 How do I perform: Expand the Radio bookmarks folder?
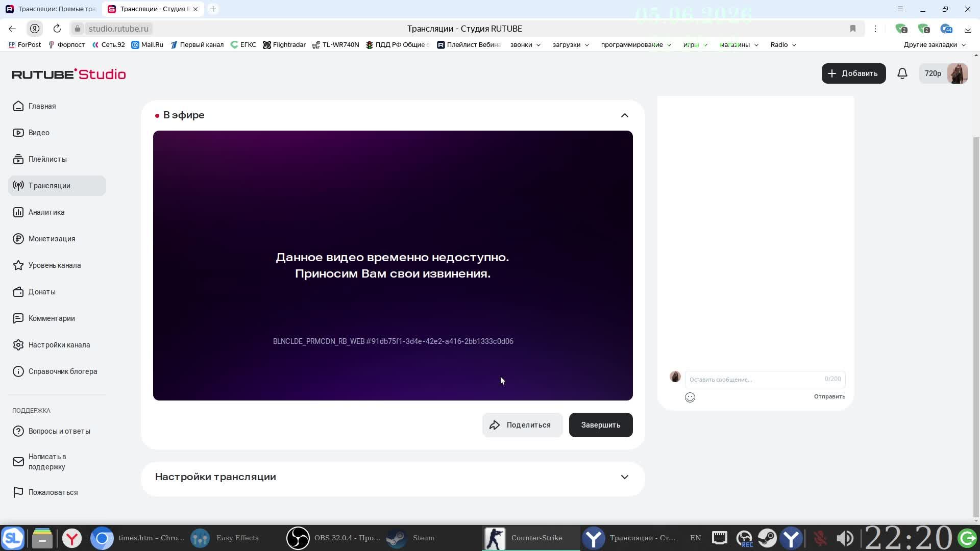click(783, 45)
